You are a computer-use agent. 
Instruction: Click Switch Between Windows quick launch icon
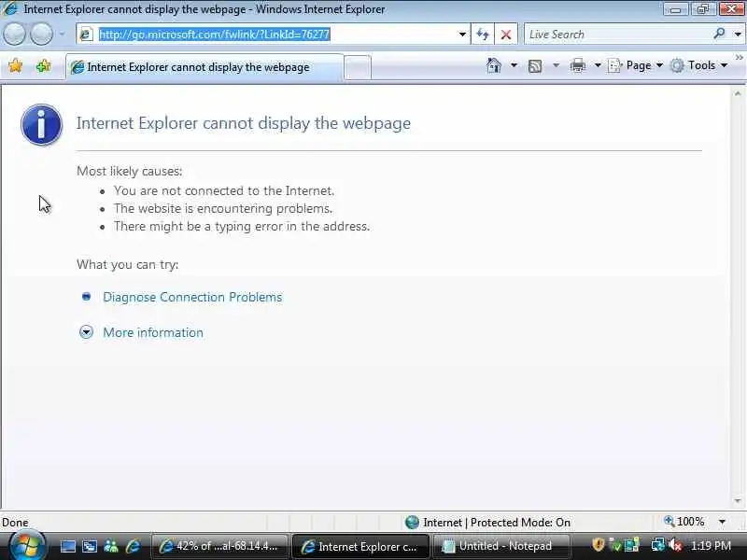point(89,546)
